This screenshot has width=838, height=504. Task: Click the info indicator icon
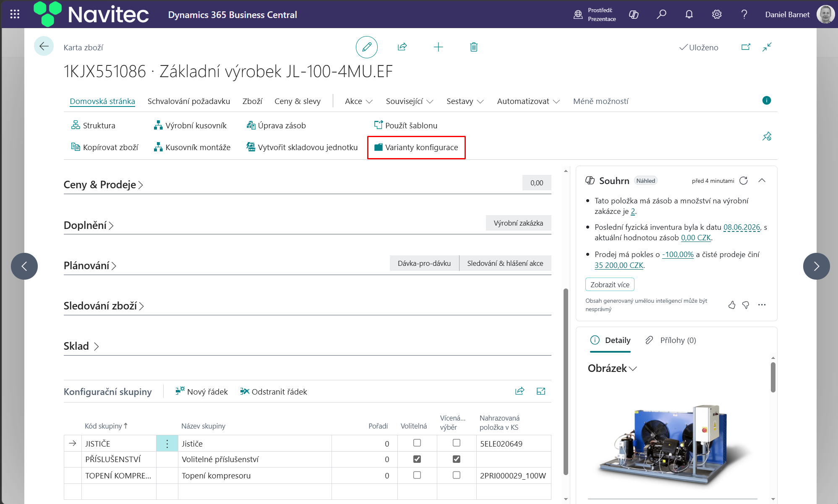tap(766, 100)
